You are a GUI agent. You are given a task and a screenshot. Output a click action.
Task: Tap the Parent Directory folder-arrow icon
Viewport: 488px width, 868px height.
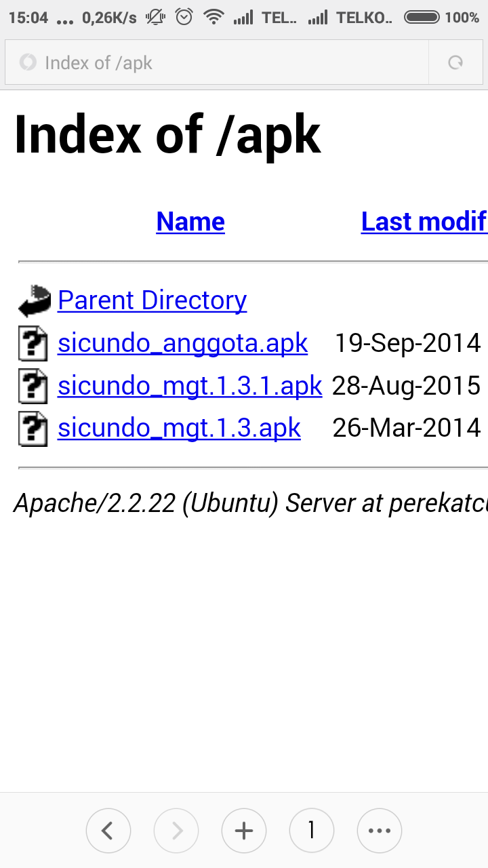34,301
